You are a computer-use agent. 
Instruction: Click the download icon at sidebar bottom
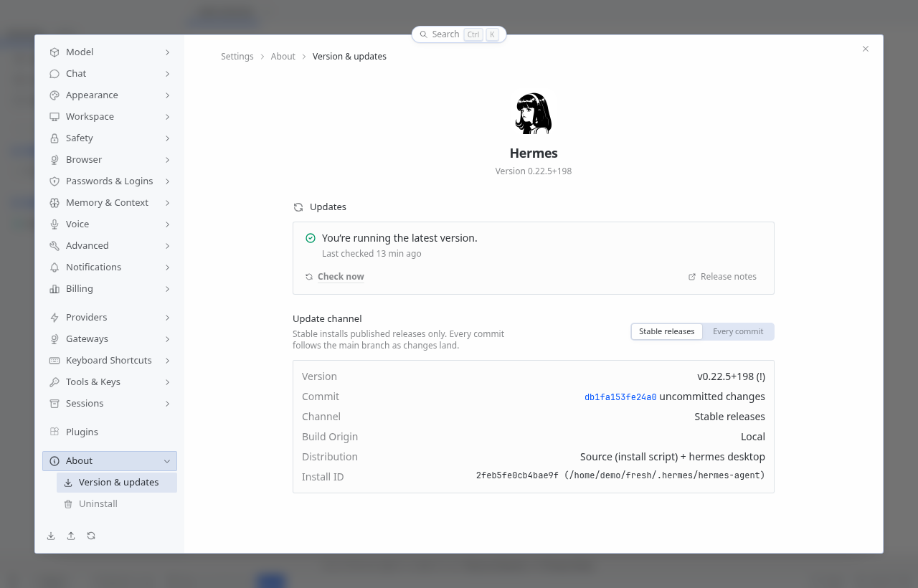coord(51,536)
